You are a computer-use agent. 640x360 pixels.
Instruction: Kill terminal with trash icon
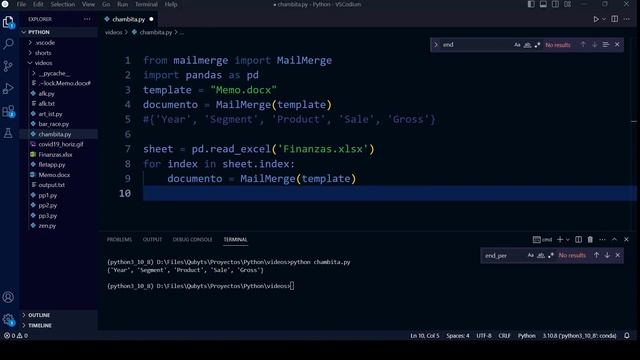[590, 240]
